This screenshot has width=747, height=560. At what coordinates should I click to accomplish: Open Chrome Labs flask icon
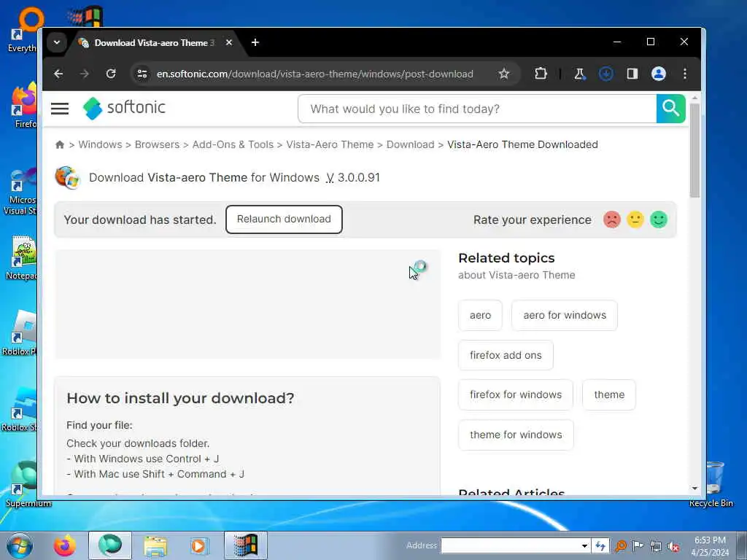point(579,74)
